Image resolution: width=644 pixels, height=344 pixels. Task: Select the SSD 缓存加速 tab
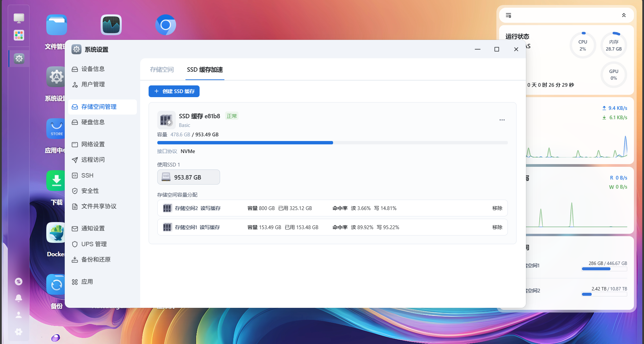coord(205,70)
